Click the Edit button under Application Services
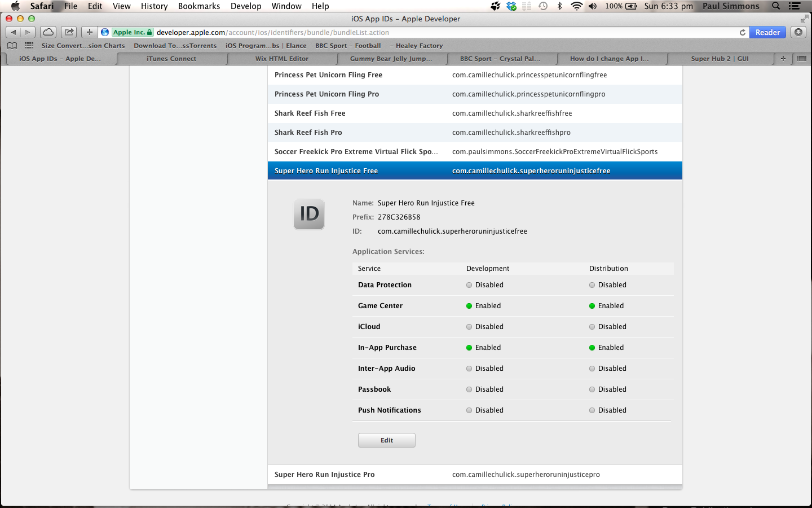This screenshot has width=812, height=508. (387, 440)
